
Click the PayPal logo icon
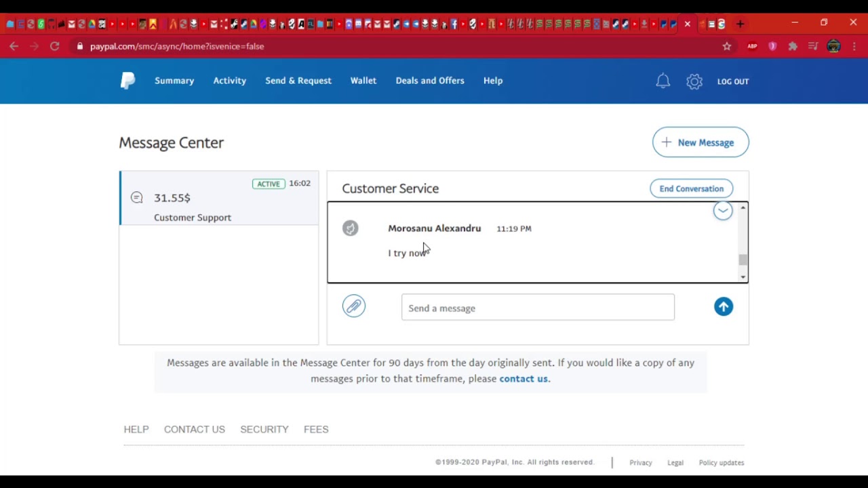pyautogui.click(x=127, y=81)
